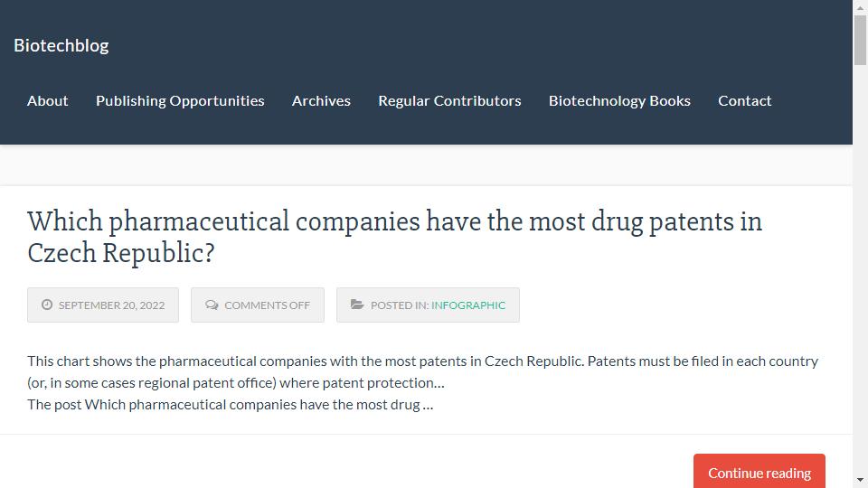This screenshot has height=488, width=868.
Task: Click the INFOGRAPHIC category link
Action: click(468, 305)
